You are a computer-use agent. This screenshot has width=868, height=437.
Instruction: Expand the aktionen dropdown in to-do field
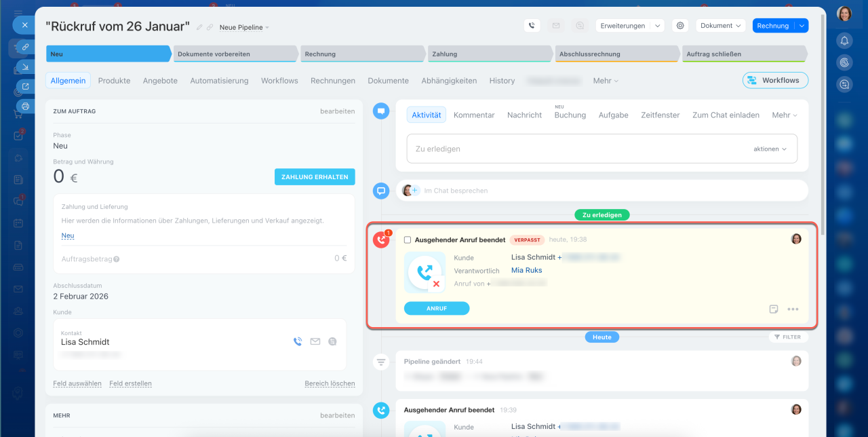[x=770, y=149]
